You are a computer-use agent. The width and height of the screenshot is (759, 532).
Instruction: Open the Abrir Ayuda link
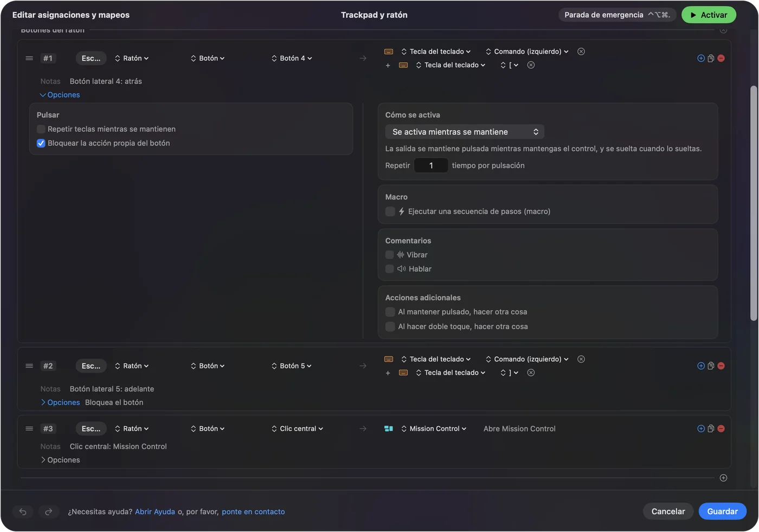[155, 511]
